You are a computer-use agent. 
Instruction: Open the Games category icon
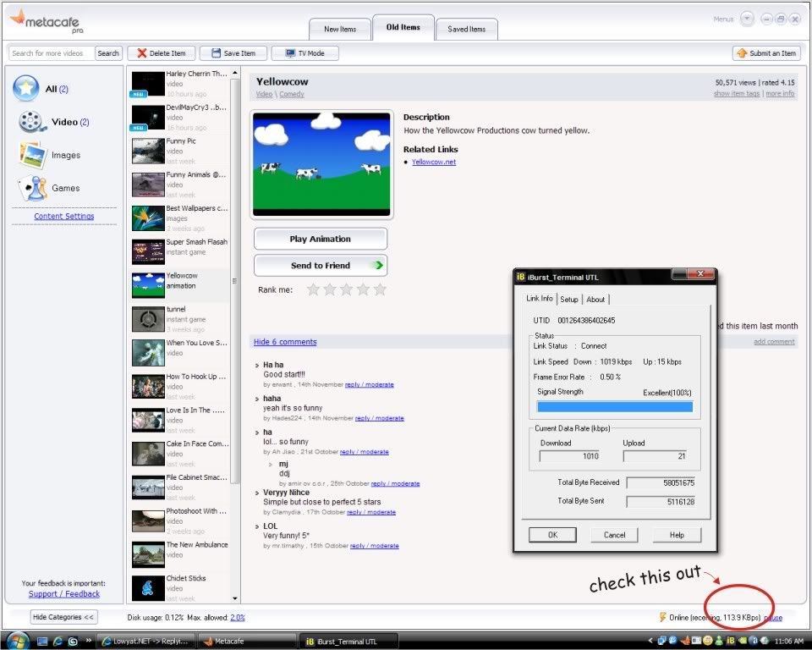click(33, 188)
